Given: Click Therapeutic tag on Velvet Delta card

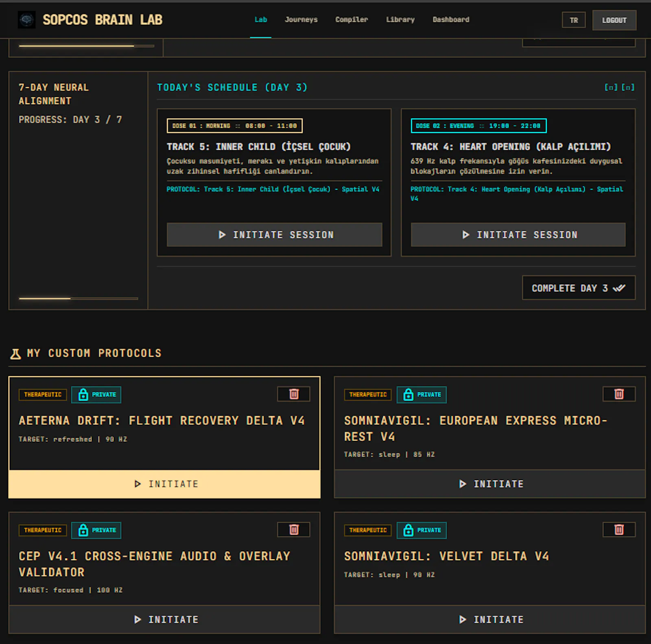Looking at the screenshot, I should tap(368, 530).
